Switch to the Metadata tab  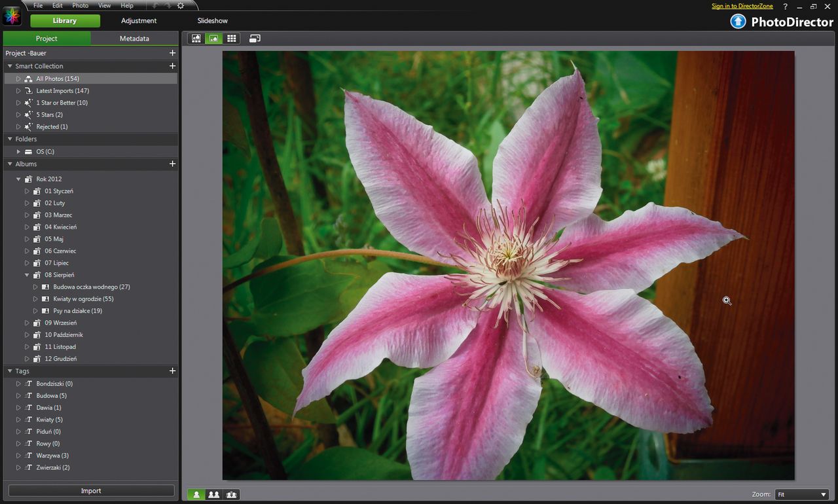tap(134, 39)
